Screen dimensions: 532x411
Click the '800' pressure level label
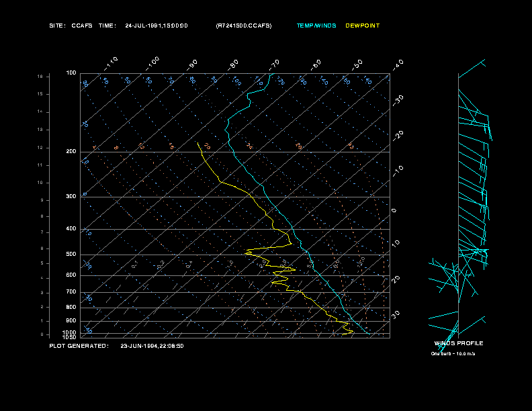pyautogui.click(x=71, y=307)
